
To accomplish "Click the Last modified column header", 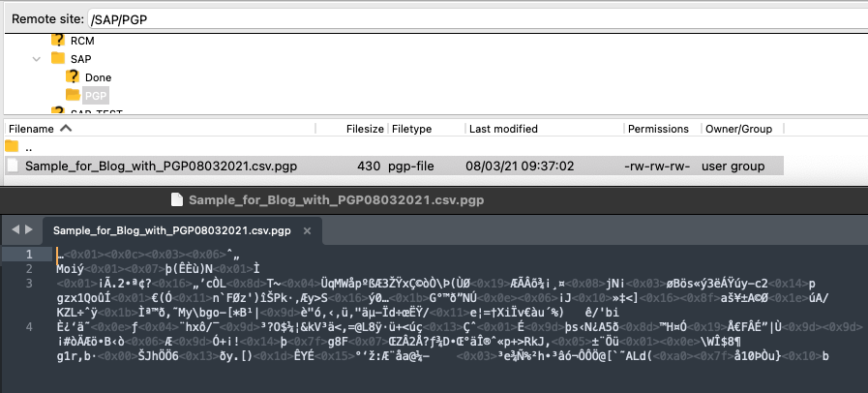I will point(503,129).
